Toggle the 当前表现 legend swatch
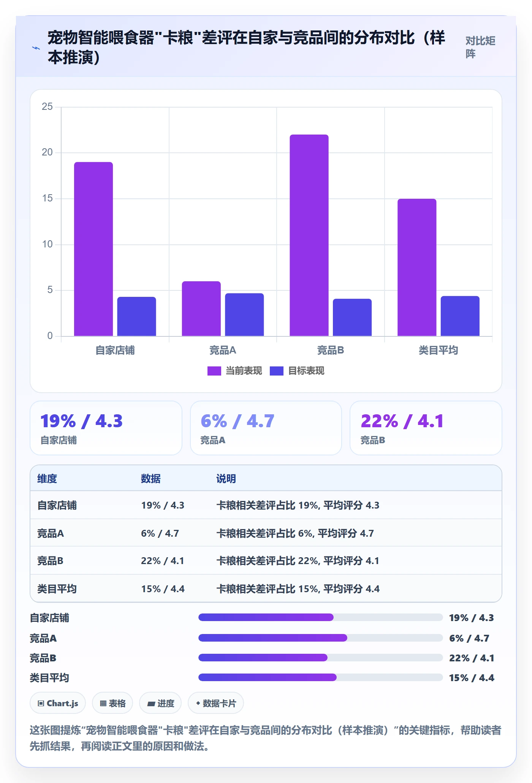 214,371
